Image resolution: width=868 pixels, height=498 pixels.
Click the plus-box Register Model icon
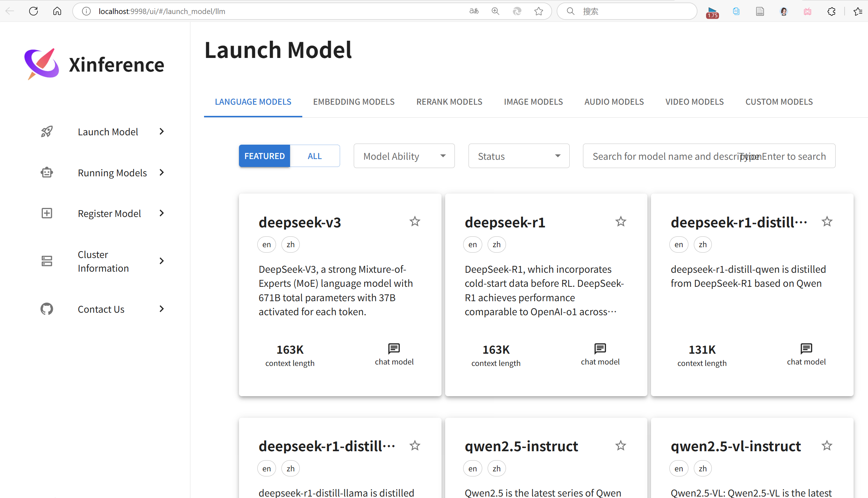click(x=47, y=213)
